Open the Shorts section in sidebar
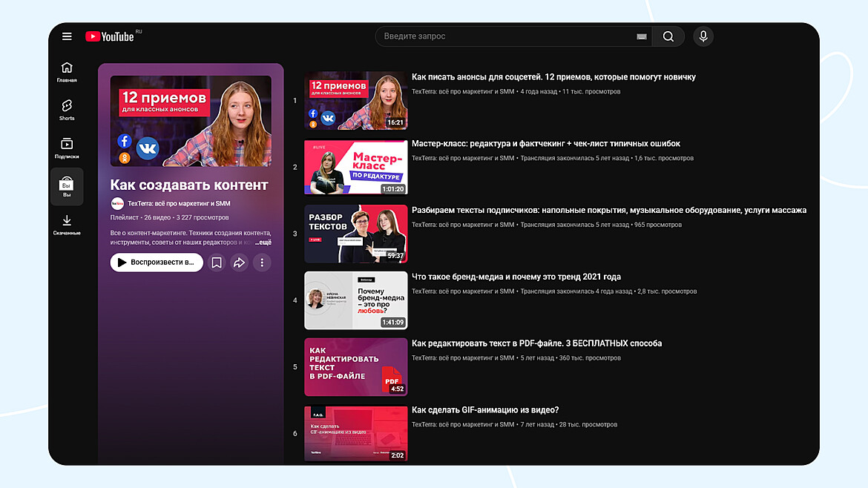This screenshot has width=868, height=488. [x=67, y=109]
